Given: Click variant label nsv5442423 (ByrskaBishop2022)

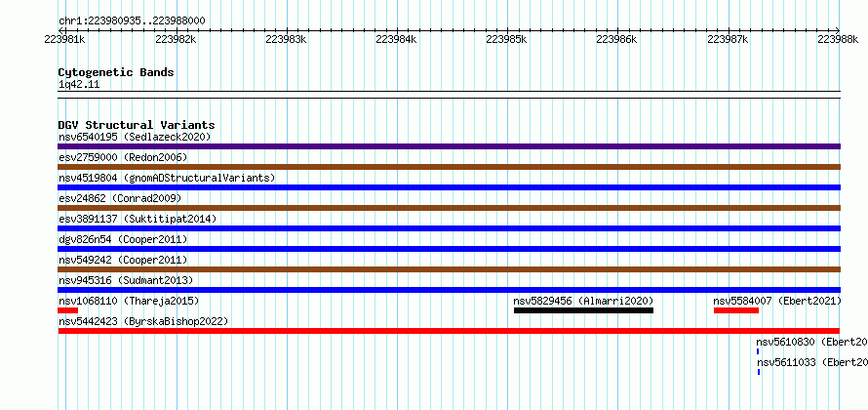Looking at the screenshot, I should pos(143,321).
